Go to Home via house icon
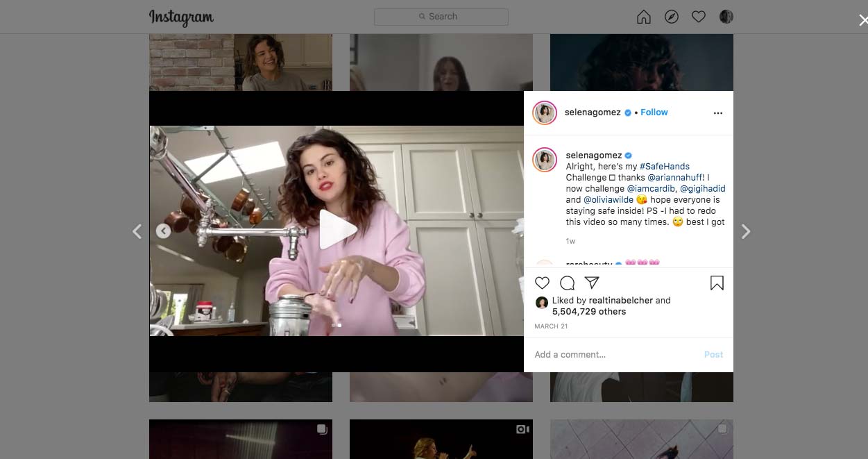Image resolution: width=868 pixels, height=459 pixels. coord(644,17)
